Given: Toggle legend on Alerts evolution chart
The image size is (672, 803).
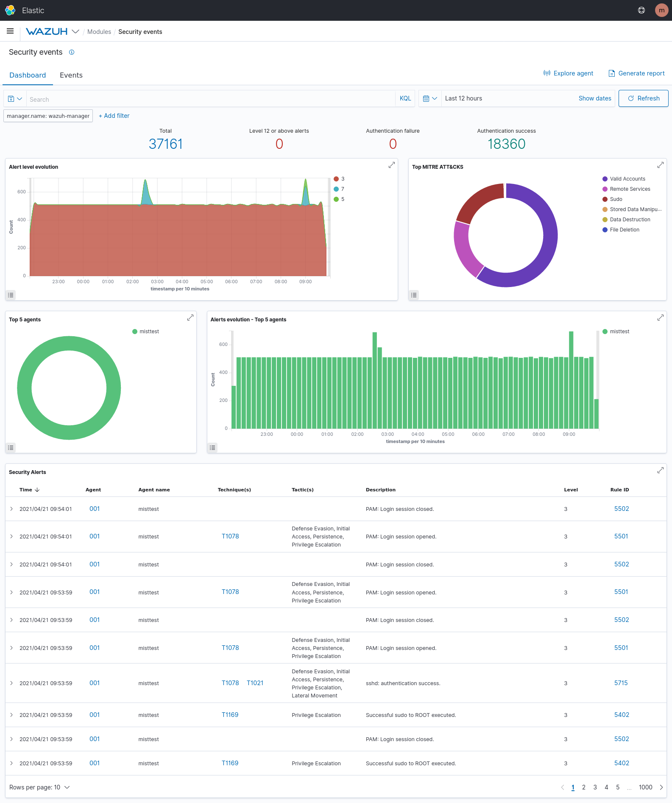Looking at the screenshot, I should point(212,447).
